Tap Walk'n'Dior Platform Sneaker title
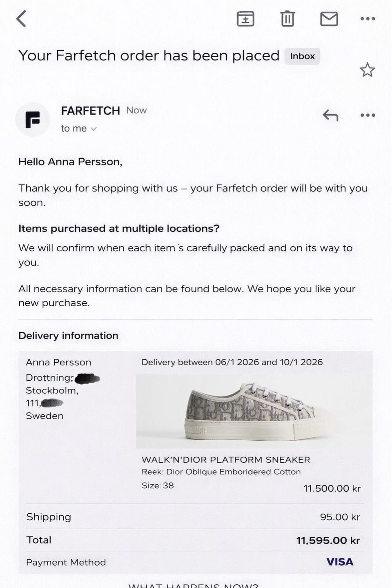 click(226, 460)
